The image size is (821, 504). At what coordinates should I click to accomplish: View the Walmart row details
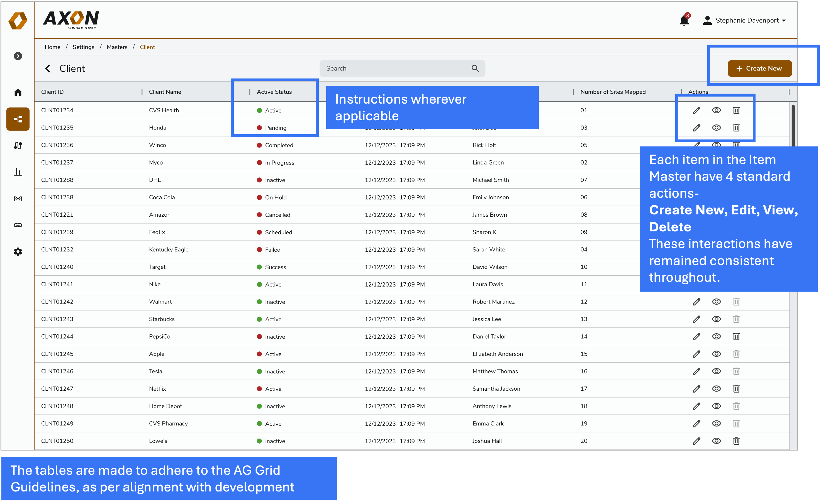(x=716, y=302)
